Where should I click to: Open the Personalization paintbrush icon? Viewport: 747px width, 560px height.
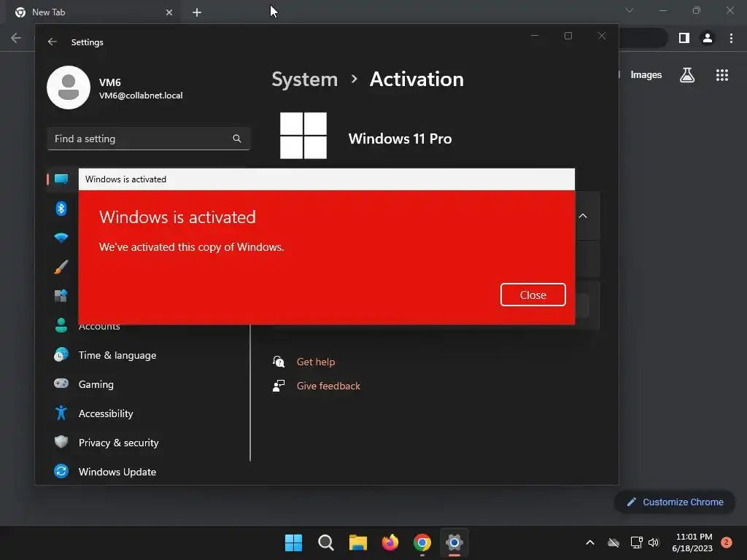click(x=61, y=267)
